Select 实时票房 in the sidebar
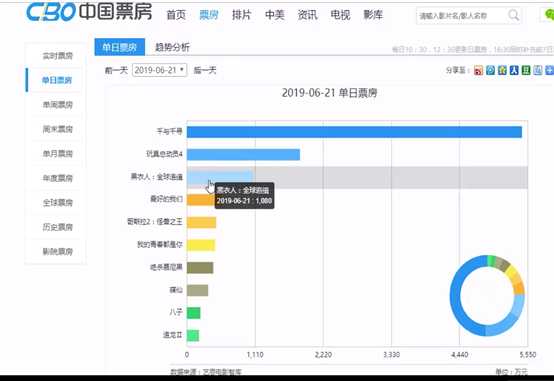The height and width of the screenshot is (381, 554). pos(58,56)
